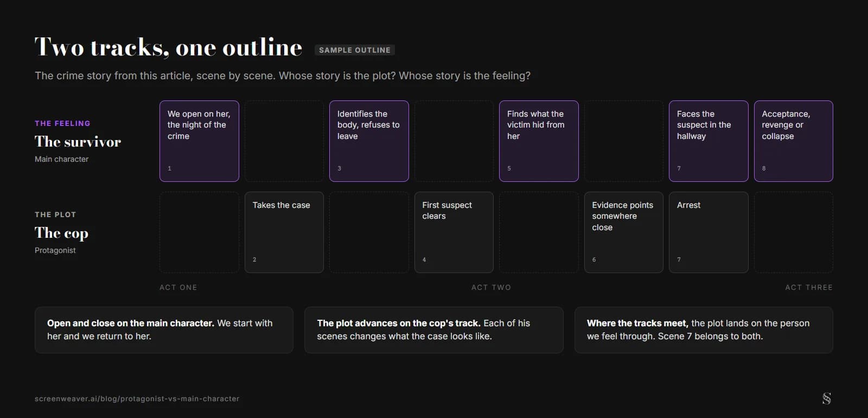Viewport: 868px width, 418px height.
Task: Click the "ACT ONE" label
Action: coord(178,287)
